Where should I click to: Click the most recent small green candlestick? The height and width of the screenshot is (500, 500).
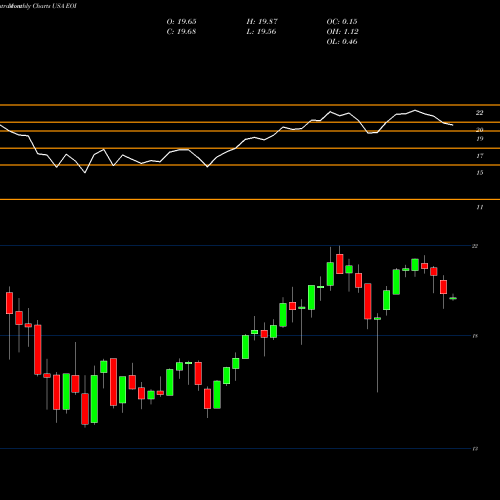(x=453, y=298)
